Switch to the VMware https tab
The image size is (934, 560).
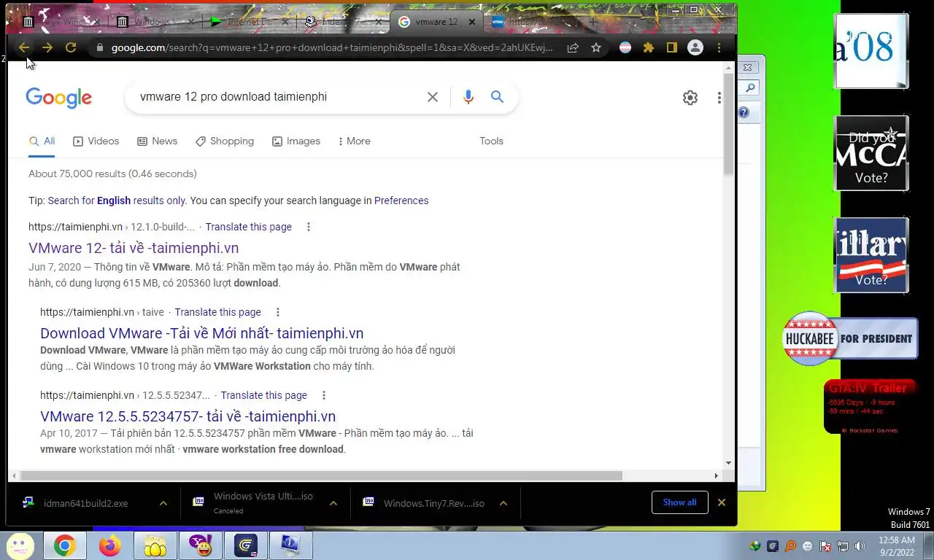coord(529,22)
